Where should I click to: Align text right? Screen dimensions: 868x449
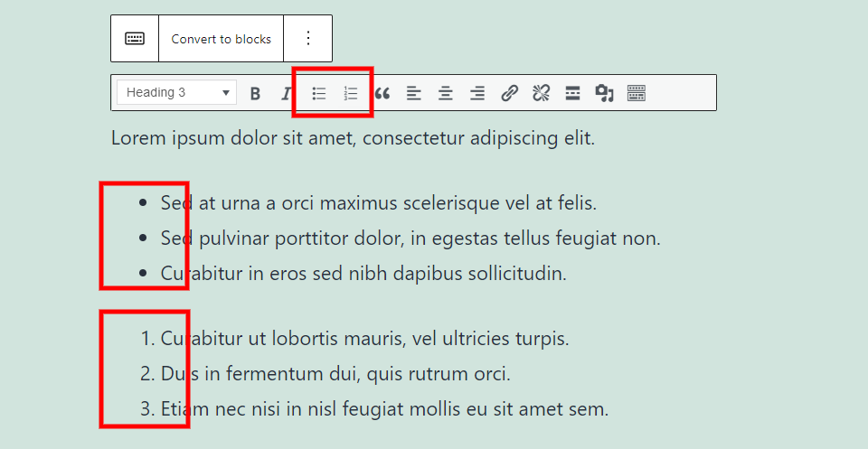(x=477, y=93)
